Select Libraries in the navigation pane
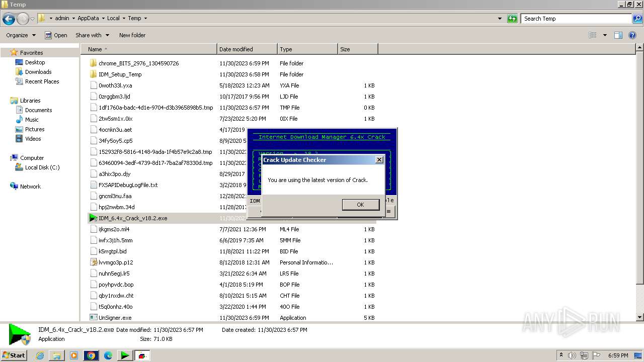Screen dimensions: 644x362 pyautogui.click(x=30, y=101)
